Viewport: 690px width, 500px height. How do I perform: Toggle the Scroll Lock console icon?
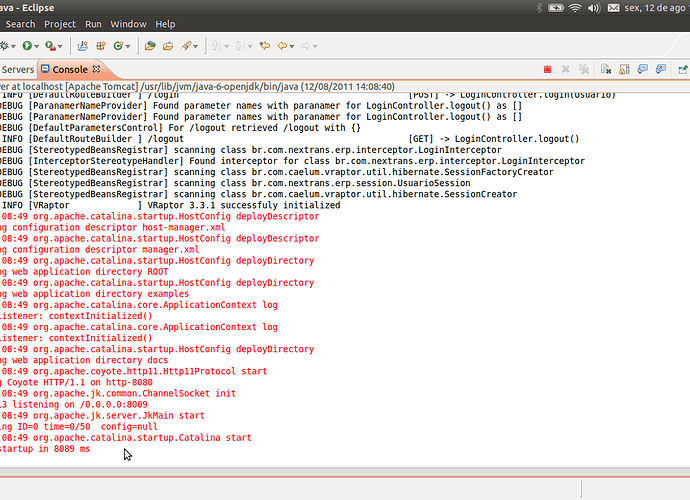coord(624,70)
